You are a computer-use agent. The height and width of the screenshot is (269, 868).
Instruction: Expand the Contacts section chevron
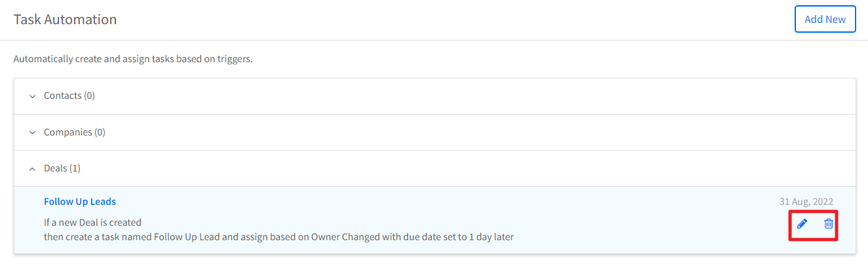[32, 96]
